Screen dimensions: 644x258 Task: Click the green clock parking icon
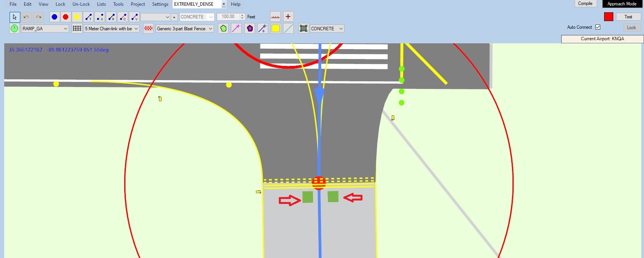[x=14, y=28]
